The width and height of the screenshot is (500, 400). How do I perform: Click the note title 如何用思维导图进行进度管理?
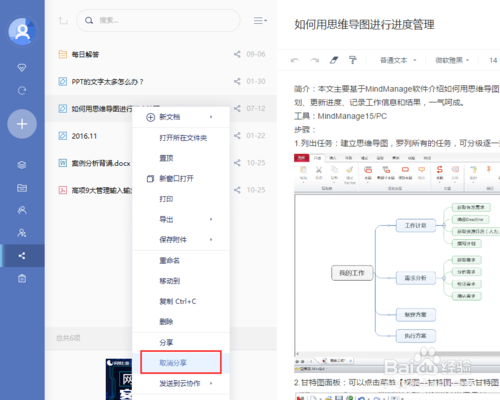pyautogui.click(x=364, y=25)
